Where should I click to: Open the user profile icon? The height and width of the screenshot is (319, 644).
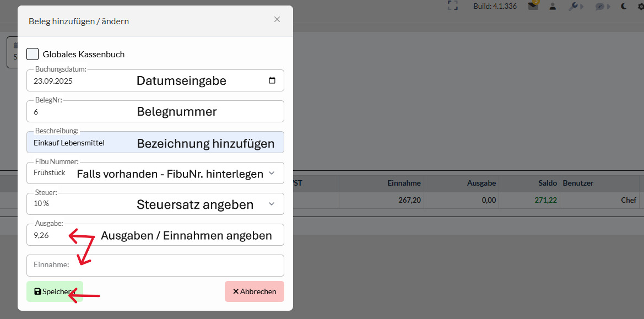553,6
